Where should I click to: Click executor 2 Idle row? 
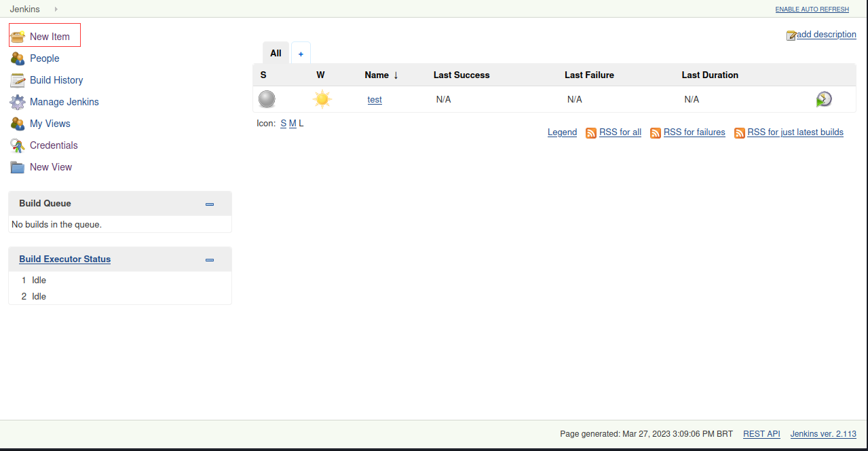[120, 296]
